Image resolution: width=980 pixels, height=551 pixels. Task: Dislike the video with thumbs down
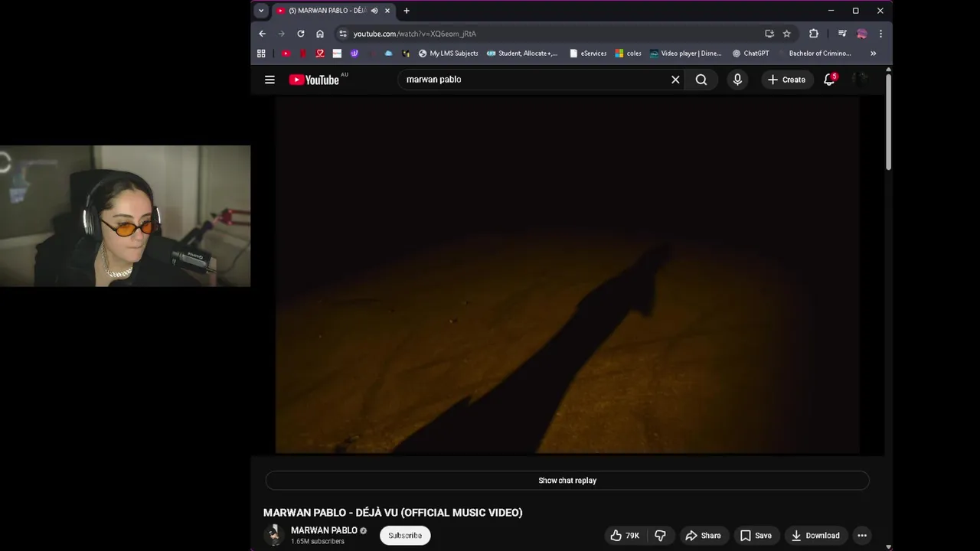coord(660,536)
